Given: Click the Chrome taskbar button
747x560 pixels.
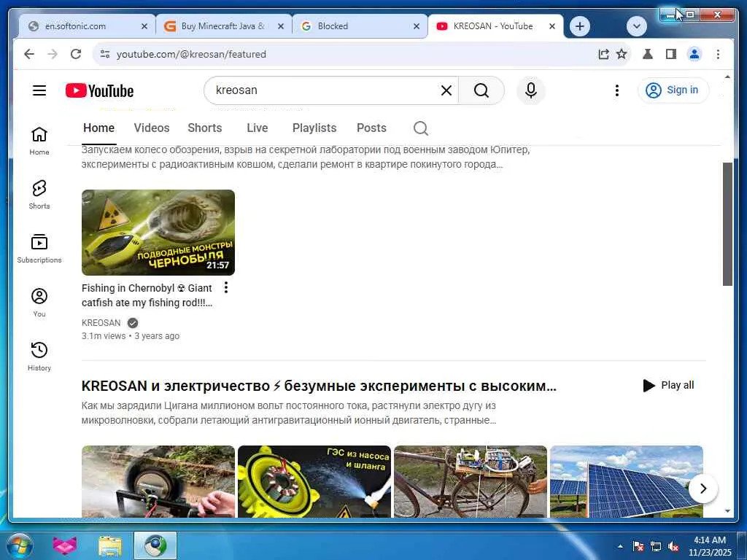Looking at the screenshot, I should point(155,545).
